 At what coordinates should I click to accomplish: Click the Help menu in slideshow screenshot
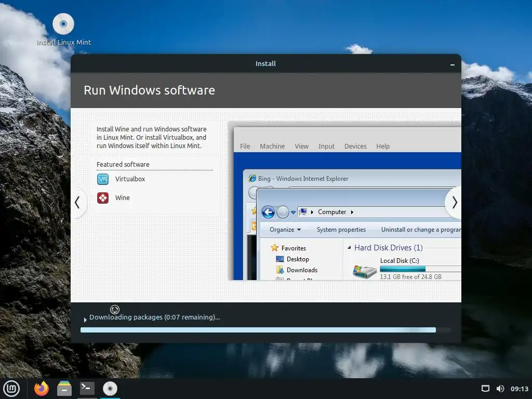[383, 146]
